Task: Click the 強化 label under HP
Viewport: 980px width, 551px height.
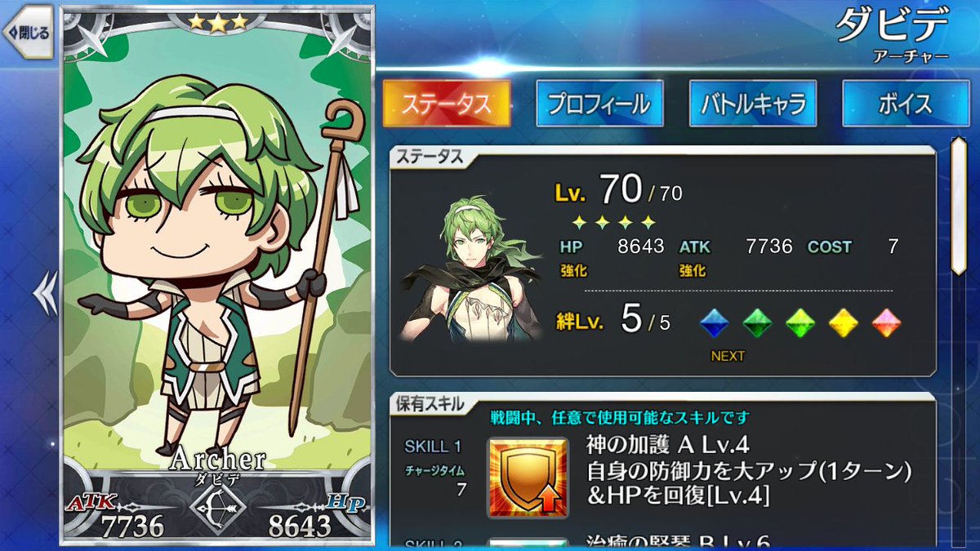Action: point(573,271)
